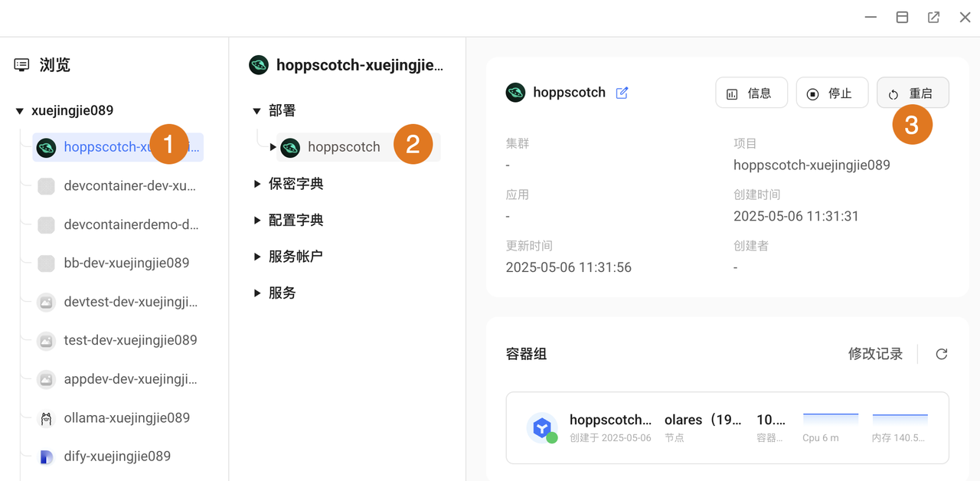Click the hoppscotch logo in detail header
The height and width of the screenshot is (481, 980).
coord(515,93)
